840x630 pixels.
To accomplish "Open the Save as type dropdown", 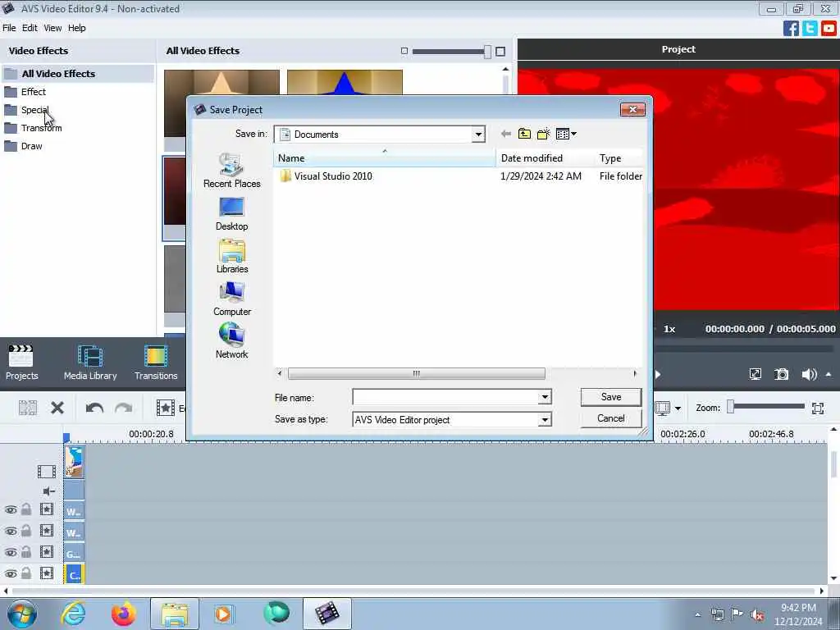I will [545, 419].
